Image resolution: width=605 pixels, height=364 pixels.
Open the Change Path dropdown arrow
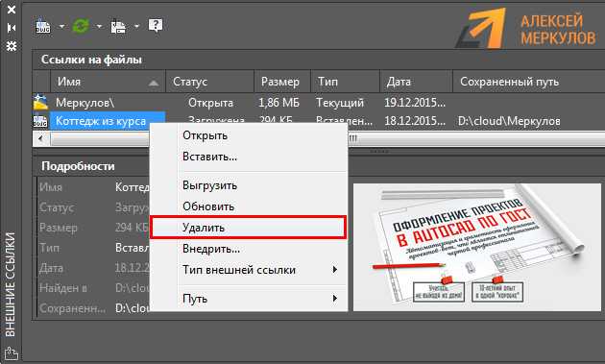pyautogui.click(x=136, y=26)
